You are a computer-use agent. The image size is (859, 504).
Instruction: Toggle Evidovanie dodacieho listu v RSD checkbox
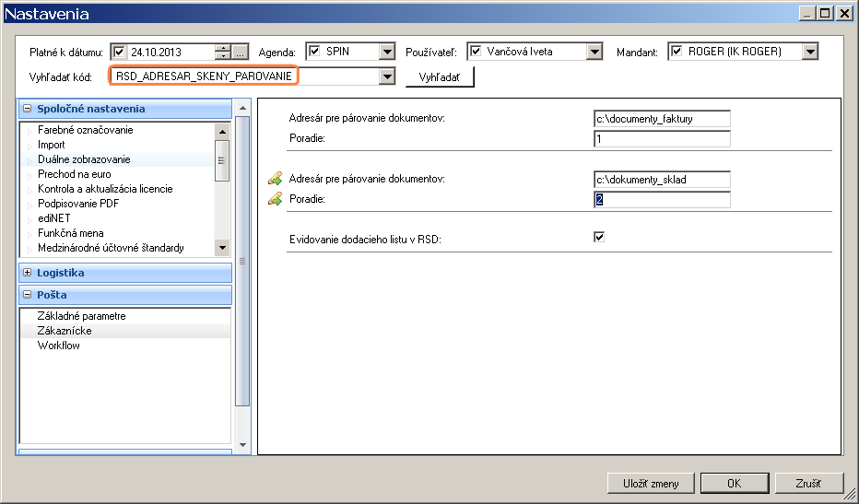click(x=599, y=237)
